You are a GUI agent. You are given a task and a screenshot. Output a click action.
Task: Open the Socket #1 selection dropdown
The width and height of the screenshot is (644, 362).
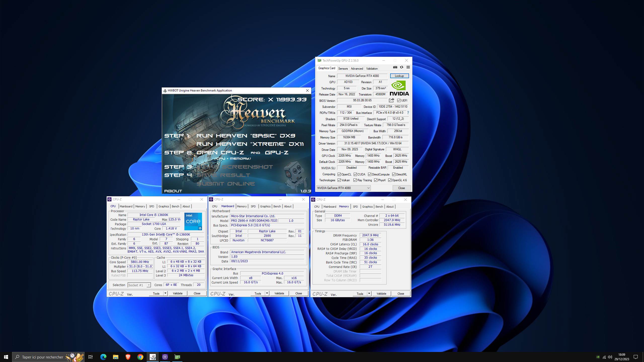click(x=139, y=285)
